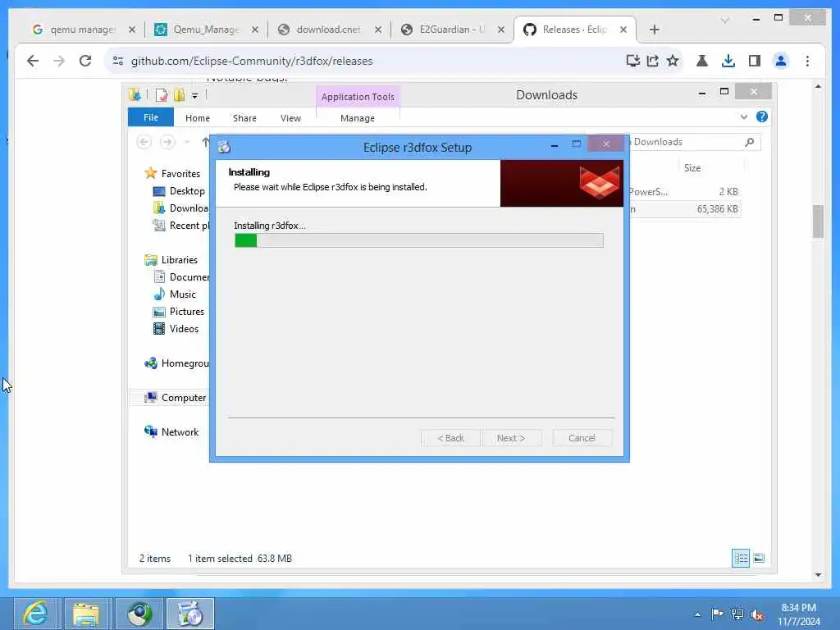The image size is (840, 630).
Task: Open Share ribbon tab in Downloads window
Action: pos(244,118)
